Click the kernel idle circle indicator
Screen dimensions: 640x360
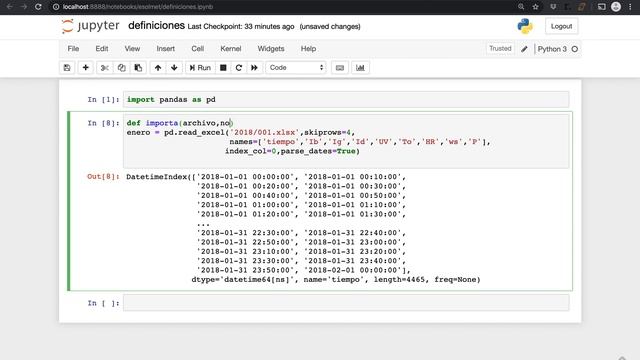575,49
